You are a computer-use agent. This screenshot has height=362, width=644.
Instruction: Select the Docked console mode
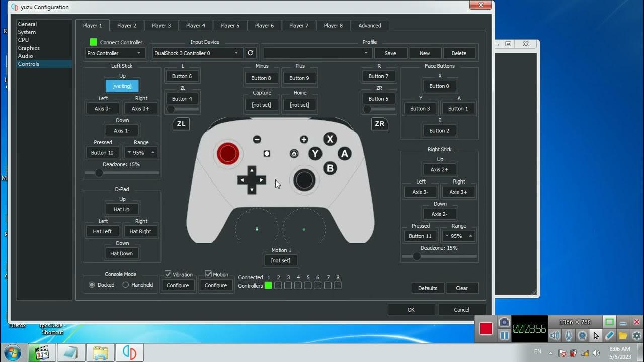pos(92,285)
